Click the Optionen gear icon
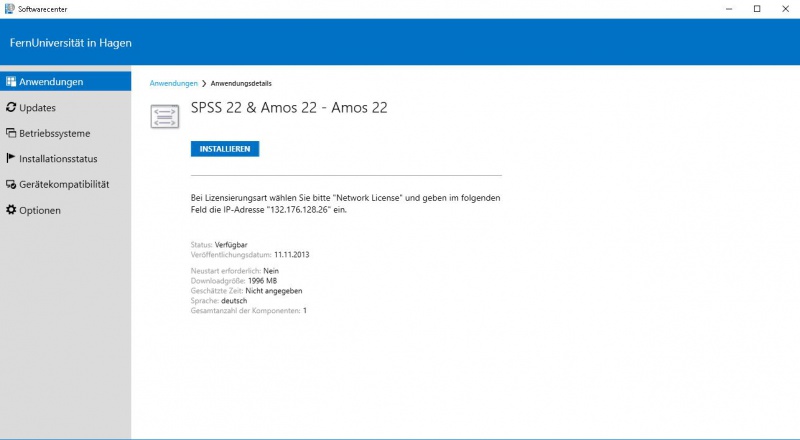Screen dimensions: 800x440 pos(11,210)
